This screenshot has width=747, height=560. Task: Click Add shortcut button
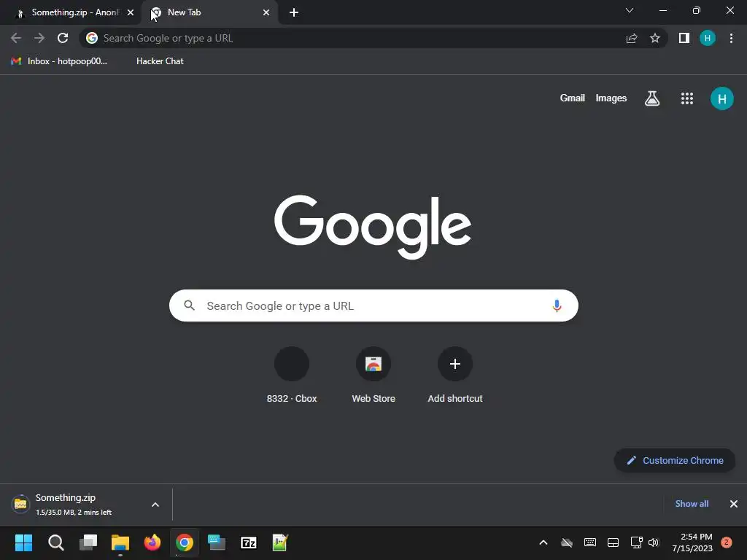coord(455,376)
